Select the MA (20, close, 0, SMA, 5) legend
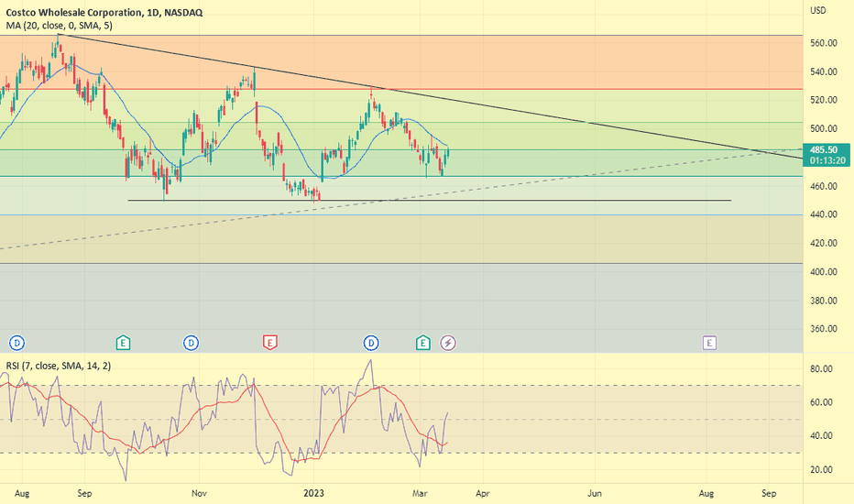The width and height of the screenshot is (854, 504). 59,26
